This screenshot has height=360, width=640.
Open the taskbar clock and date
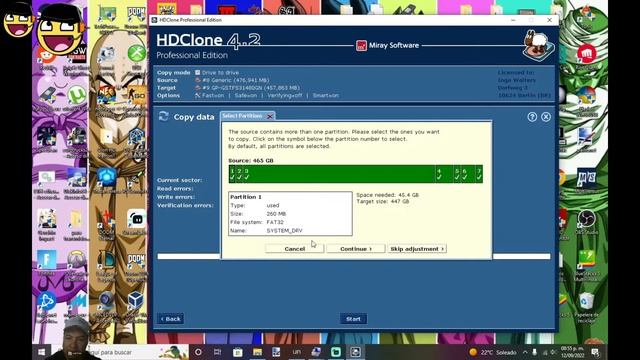572,352
